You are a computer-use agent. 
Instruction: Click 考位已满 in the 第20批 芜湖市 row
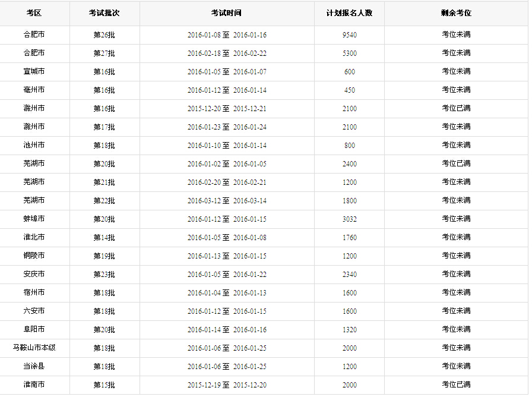coord(457,163)
